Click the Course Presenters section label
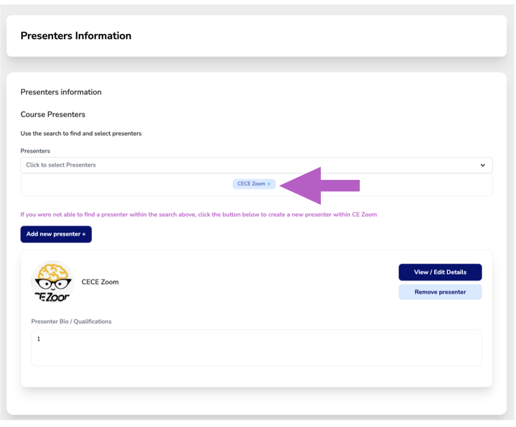 (53, 114)
